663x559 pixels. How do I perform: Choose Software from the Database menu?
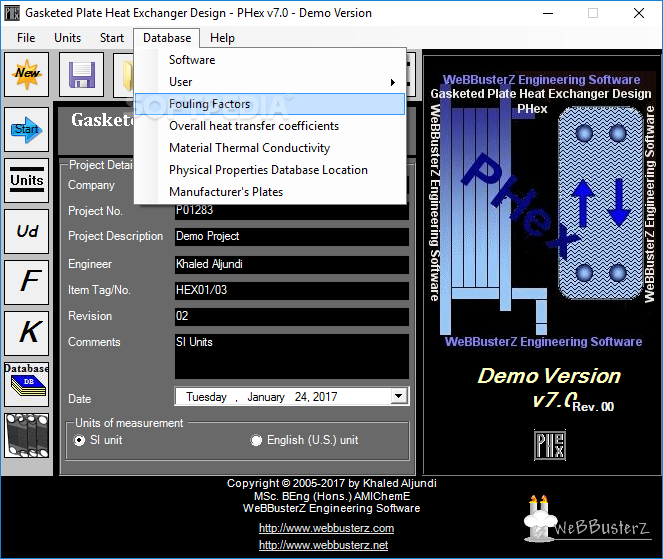(270, 60)
